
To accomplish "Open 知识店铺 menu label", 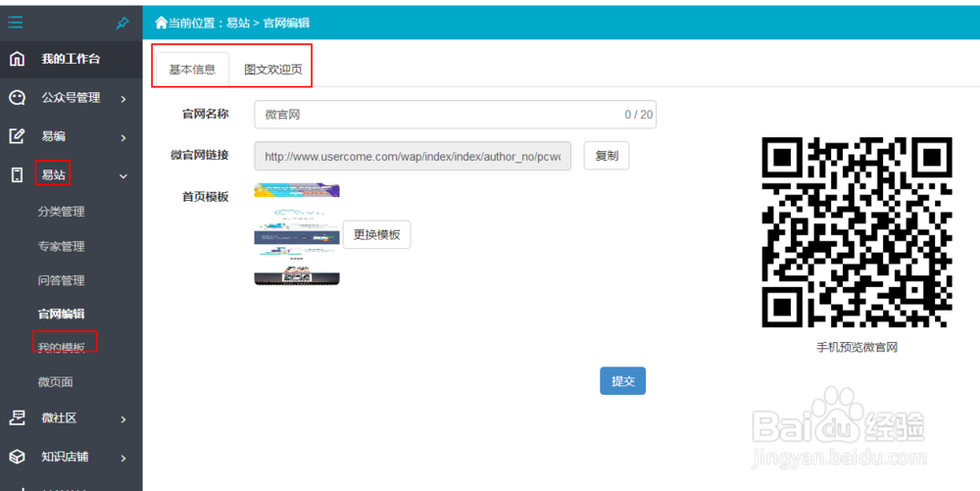I will 65,457.
